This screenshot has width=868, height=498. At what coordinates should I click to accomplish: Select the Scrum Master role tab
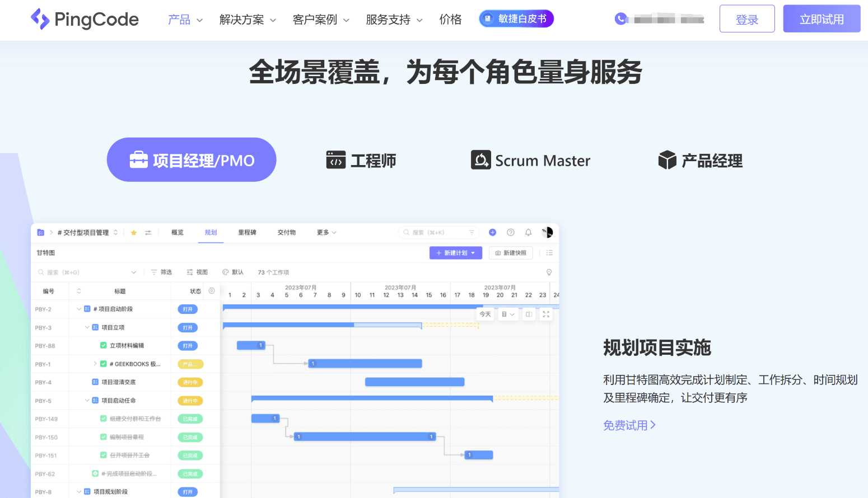531,161
